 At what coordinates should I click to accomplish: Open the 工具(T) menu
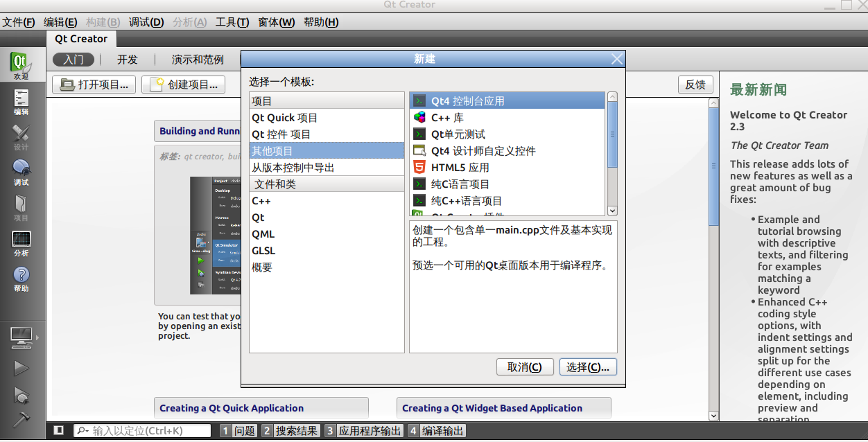click(232, 22)
